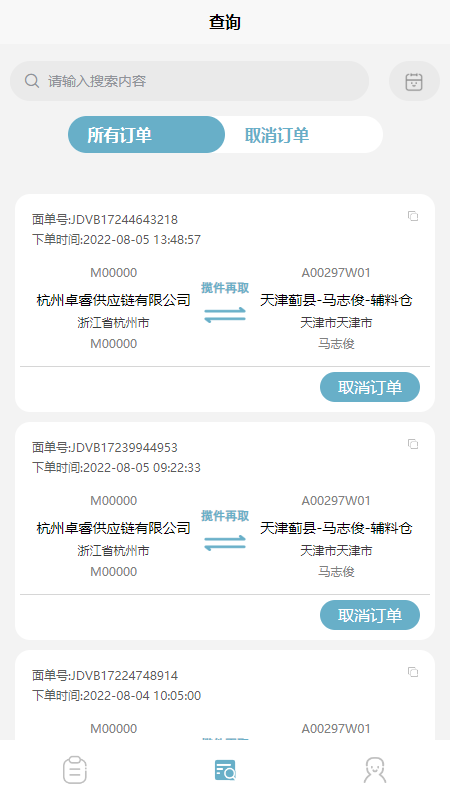The height and width of the screenshot is (800, 450).
Task: Switch to 取消订单 tab
Action: coord(277,135)
